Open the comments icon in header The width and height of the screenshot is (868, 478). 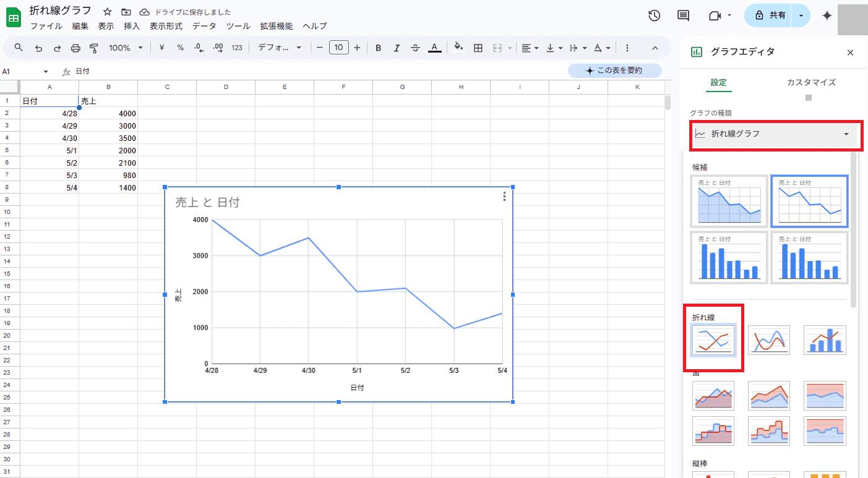(683, 15)
